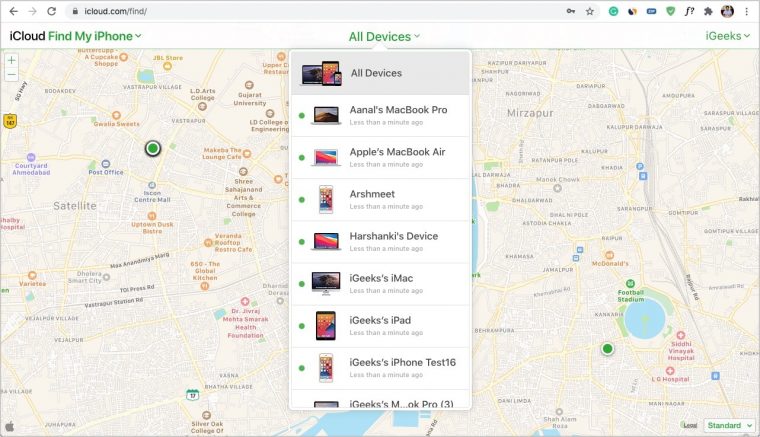
Task: Zoom out the map with minus button
Action: click(x=12, y=75)
